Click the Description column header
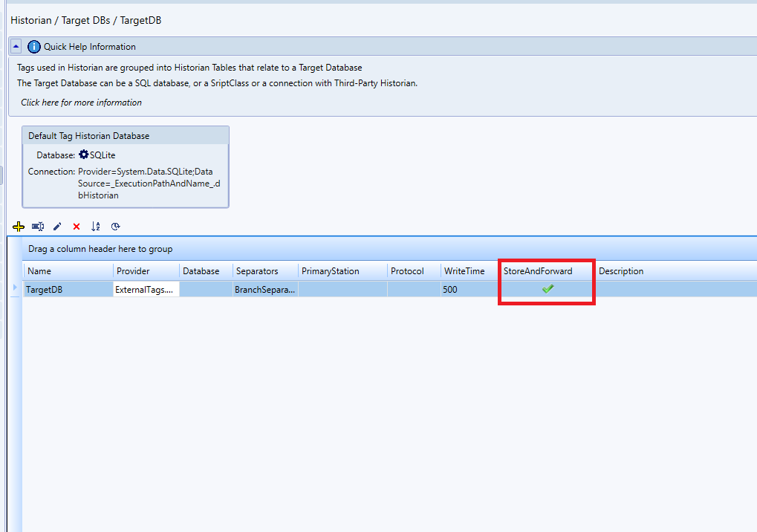Viewport: 757px width, 532px height. pos(621,271)
